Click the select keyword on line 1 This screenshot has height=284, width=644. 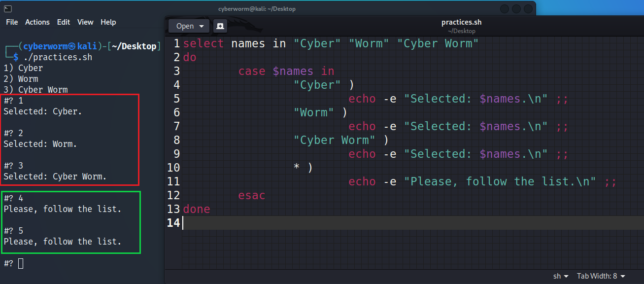(x=203, y=43)
